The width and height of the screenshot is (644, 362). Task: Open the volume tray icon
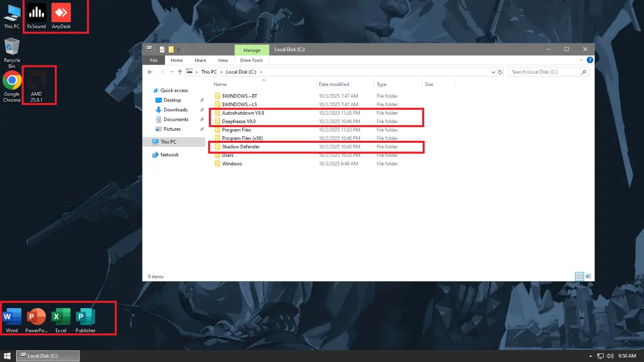610,356
